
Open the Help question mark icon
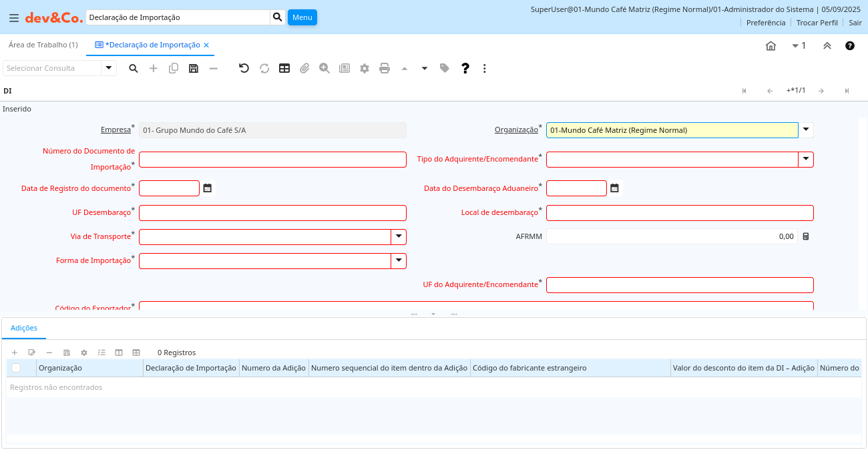tap(465, 68)
